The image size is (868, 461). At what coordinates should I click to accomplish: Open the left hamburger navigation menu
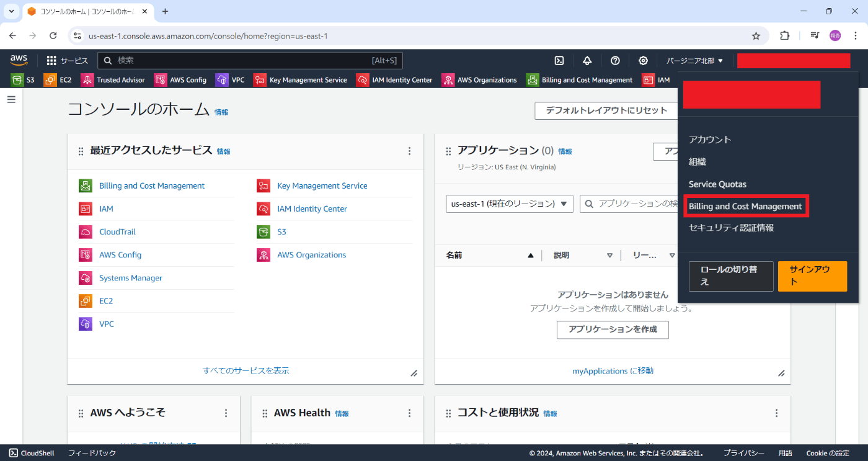click(x=11, y=99)
